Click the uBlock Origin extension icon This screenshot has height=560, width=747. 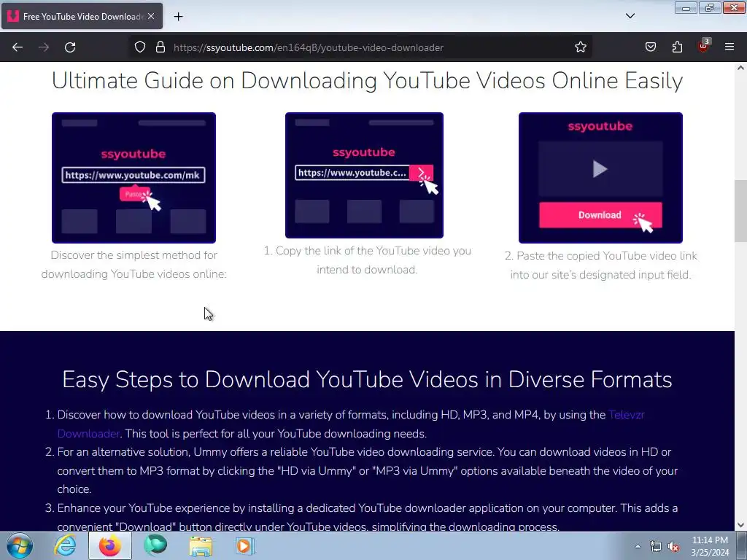pyautogui.click(x=704, y=46)
